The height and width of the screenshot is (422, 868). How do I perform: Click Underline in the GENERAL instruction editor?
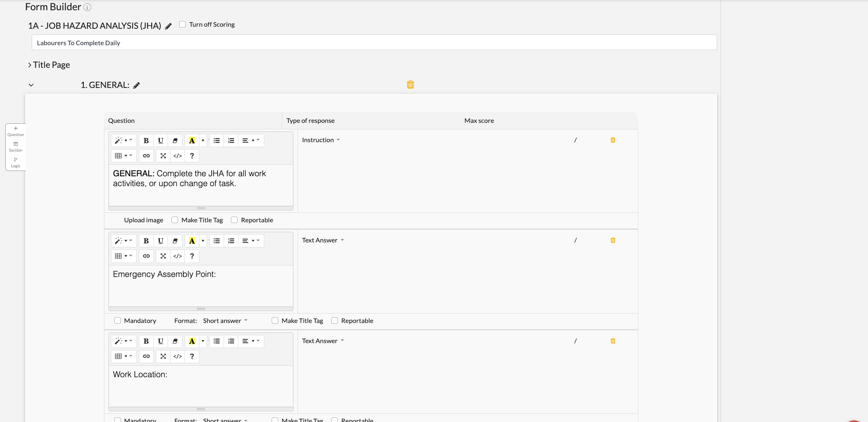pyautogui.click(x=161, y=141)
